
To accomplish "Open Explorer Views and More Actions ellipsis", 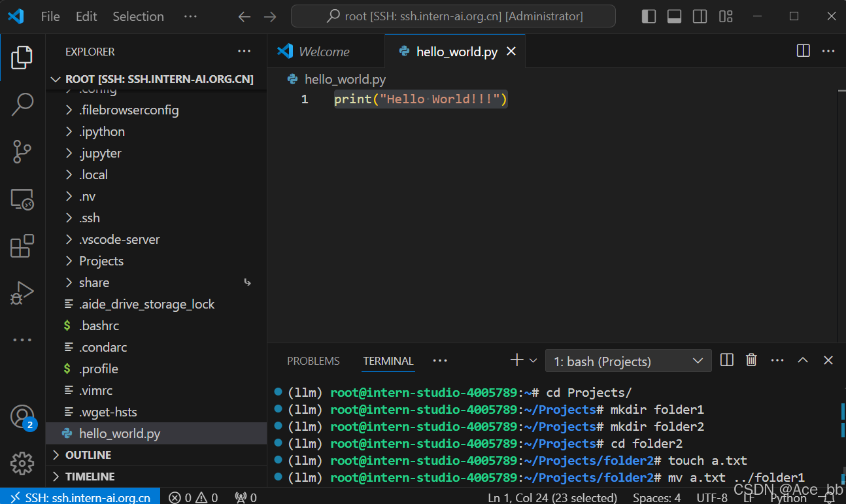I will coord(244,51).
